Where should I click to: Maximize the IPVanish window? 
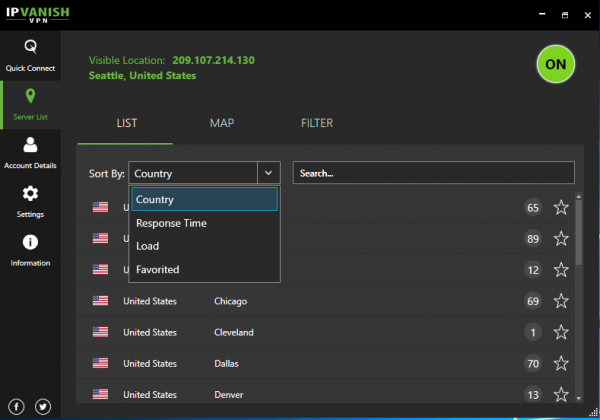pos(565,15)
